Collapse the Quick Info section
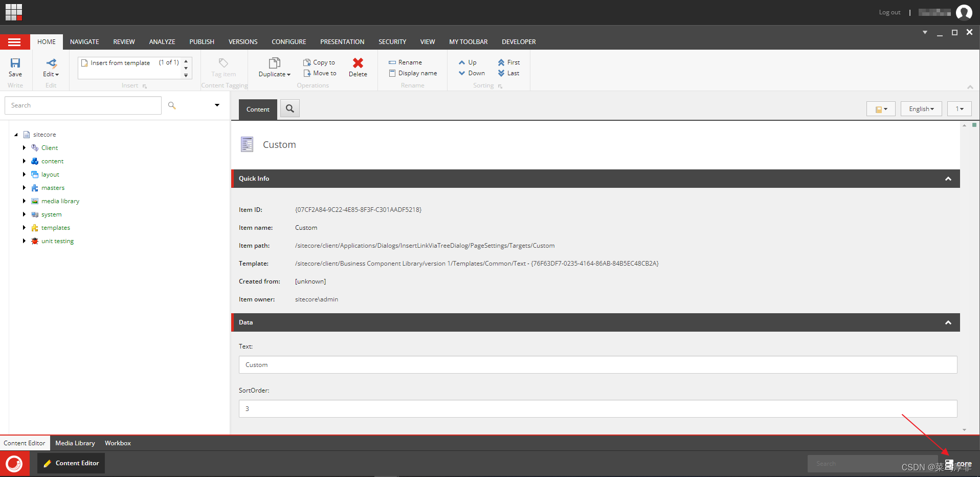The width and height of the screenshot is (980, 477). click(948, 179)
